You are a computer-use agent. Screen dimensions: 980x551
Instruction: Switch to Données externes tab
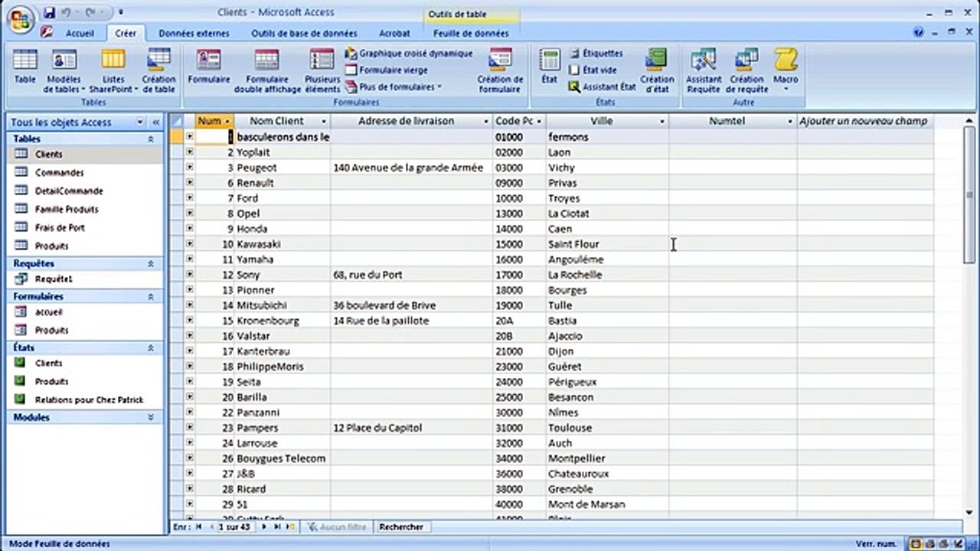click(x=194, y=34)
